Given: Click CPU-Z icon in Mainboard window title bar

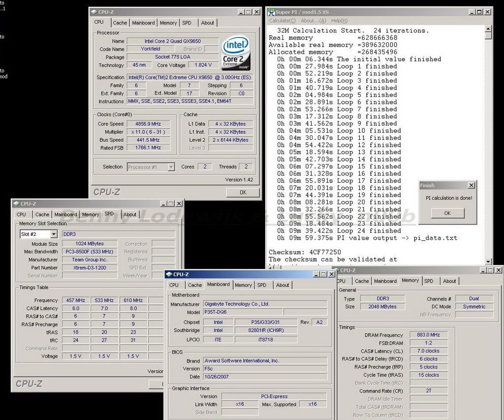Looking at the screenshot, I should [x=169, y=274].
